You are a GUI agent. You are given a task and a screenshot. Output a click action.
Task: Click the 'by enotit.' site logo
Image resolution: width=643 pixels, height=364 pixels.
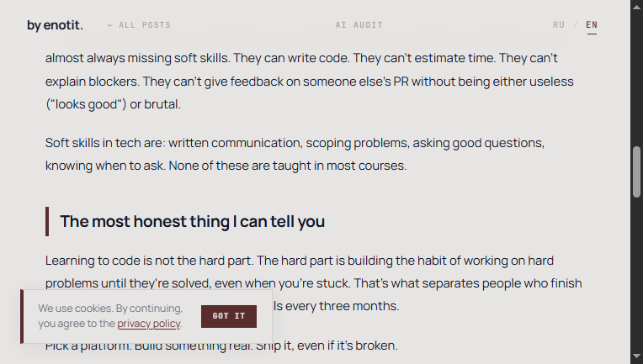55,25
